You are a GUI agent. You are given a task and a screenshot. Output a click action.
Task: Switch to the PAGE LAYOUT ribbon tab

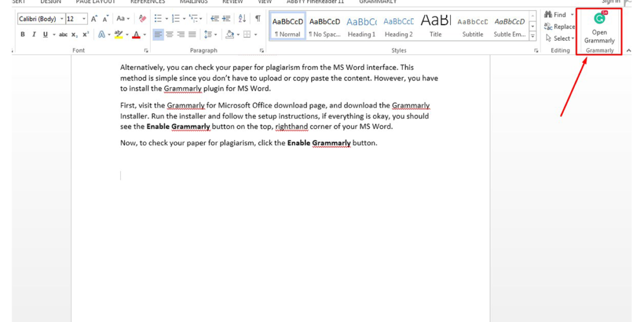pos(96,2)
